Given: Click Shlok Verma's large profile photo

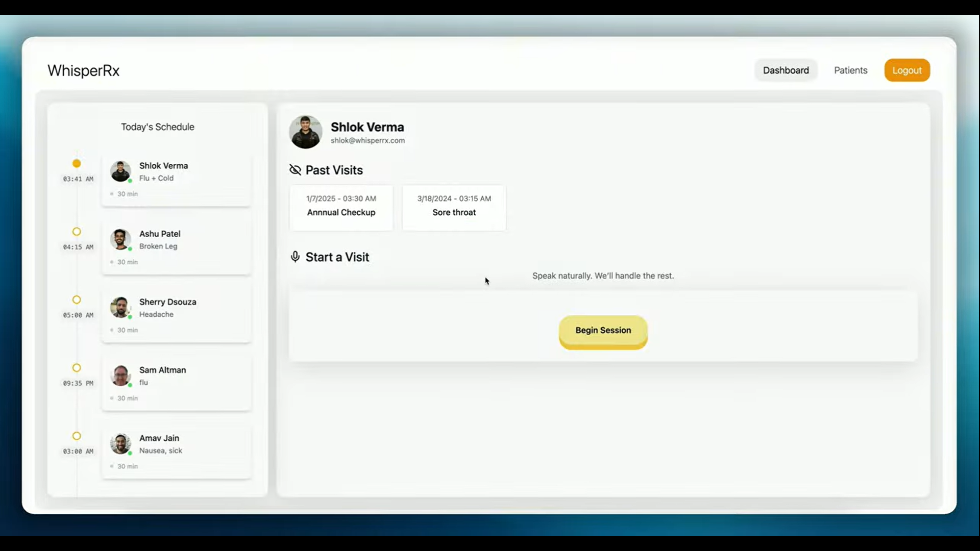Looking at the screenshot, I should click(305, 132).
